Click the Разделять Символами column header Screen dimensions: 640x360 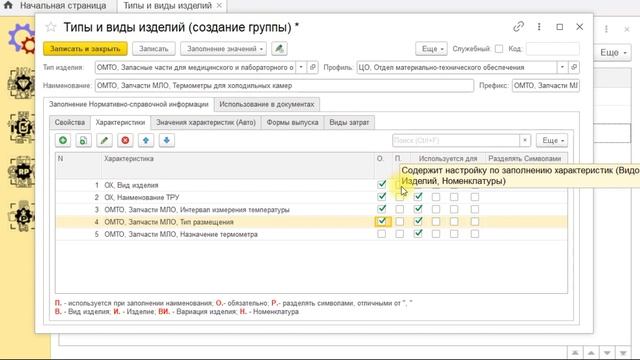click(x=525, y=158)
